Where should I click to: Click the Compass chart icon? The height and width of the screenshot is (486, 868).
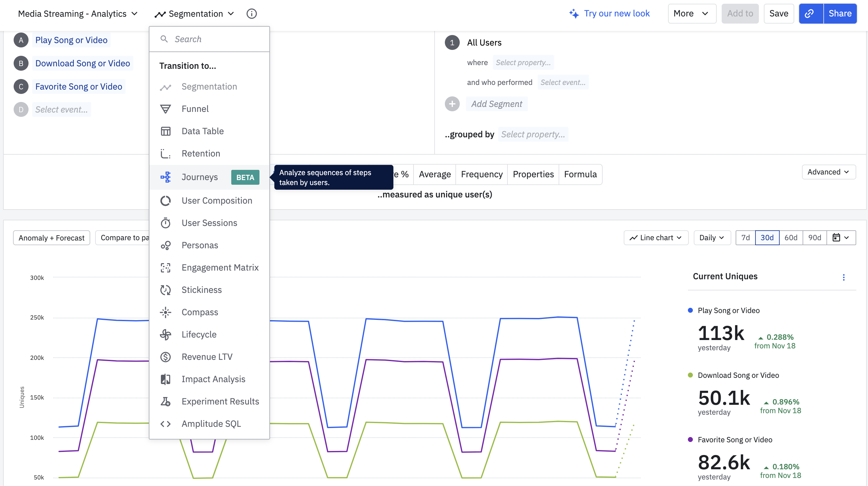pos(166,312)
